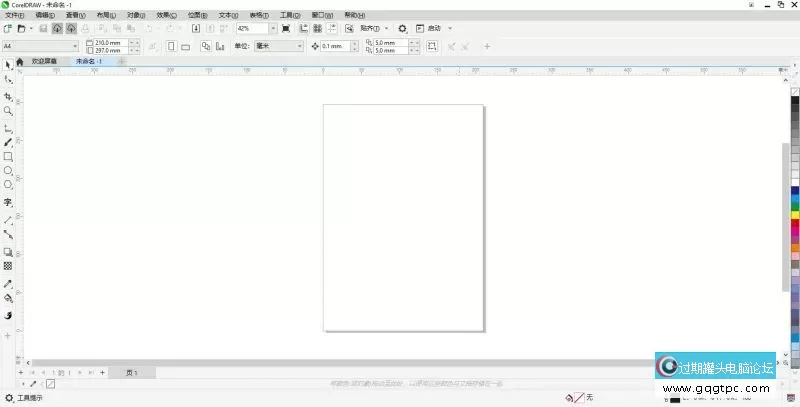Select the Crop tool in toolbox
Viewport: 800px width, 407px height.
(x=8, y=96)
